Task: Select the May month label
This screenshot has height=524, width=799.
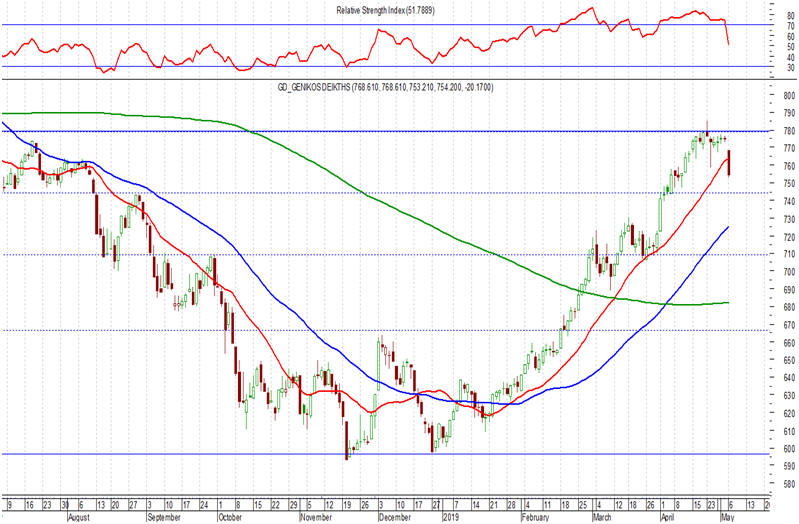Action: click(728, 517)
